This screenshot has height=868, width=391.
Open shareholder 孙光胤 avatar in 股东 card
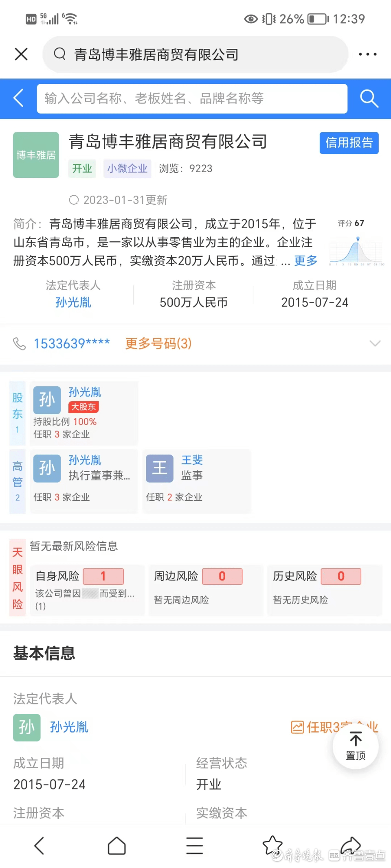(x=47, y=400)
